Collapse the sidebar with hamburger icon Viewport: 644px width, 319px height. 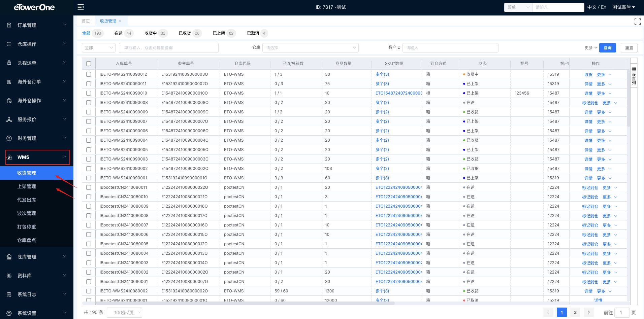click(x=80, y=7)
